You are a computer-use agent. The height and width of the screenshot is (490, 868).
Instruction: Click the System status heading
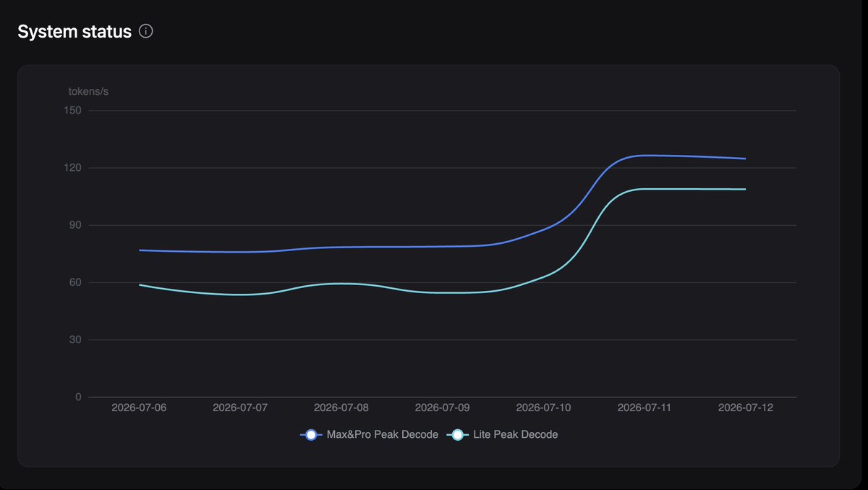pos(75,32)
